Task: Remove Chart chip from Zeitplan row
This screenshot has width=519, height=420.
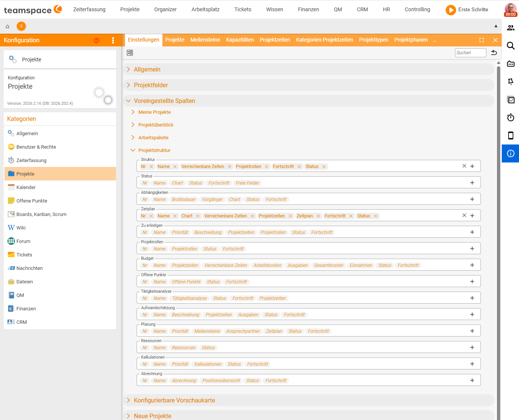Action: pyautogui.click(x=198, y=216)
